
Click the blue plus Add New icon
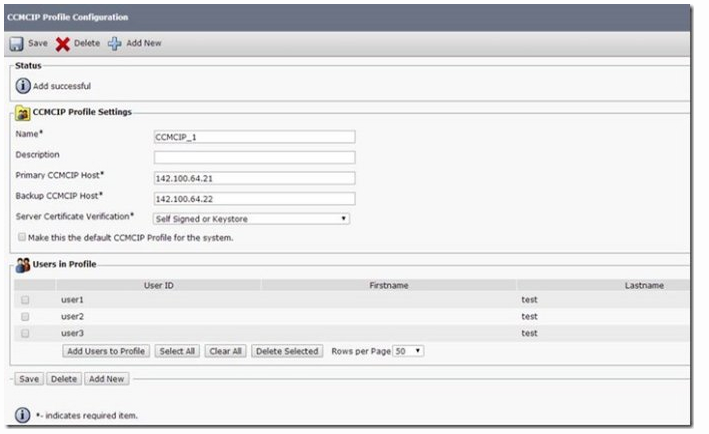pyautogui.click(x=115, y=43)
